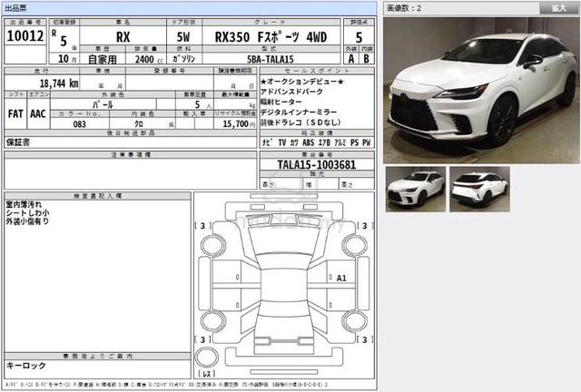Click the 前後ドラレコ（SDなし） line
The height and width of the screenshot is (392, 581).
pyautogui.click(x=300, y=122)
